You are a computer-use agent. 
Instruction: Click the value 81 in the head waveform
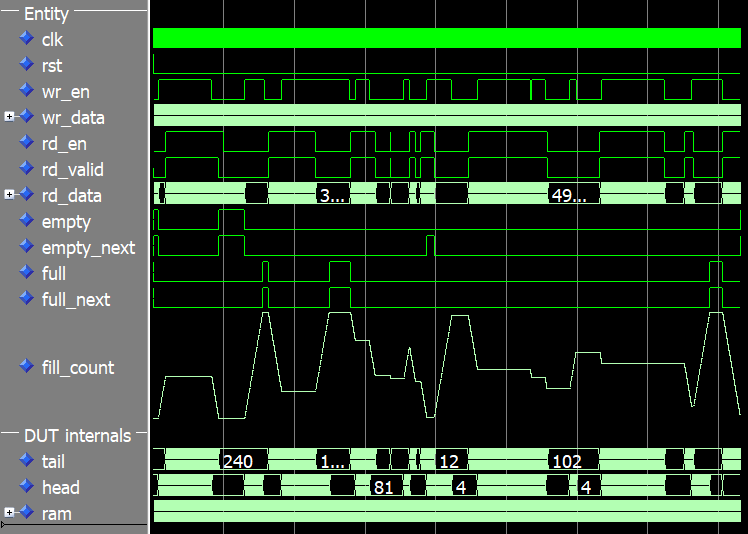click(x=382, y=487)
